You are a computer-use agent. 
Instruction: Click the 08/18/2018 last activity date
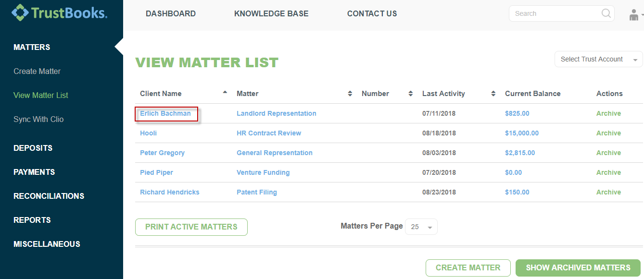point(439,133)
